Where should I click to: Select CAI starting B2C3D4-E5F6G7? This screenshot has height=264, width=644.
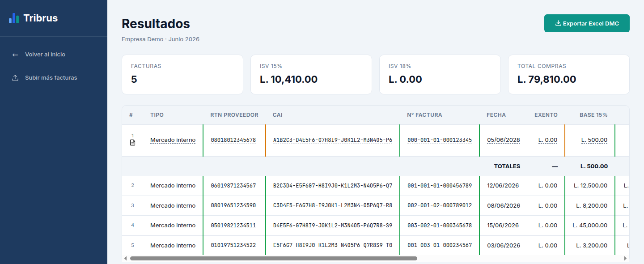pyautogui.click(x=333, y=186)
